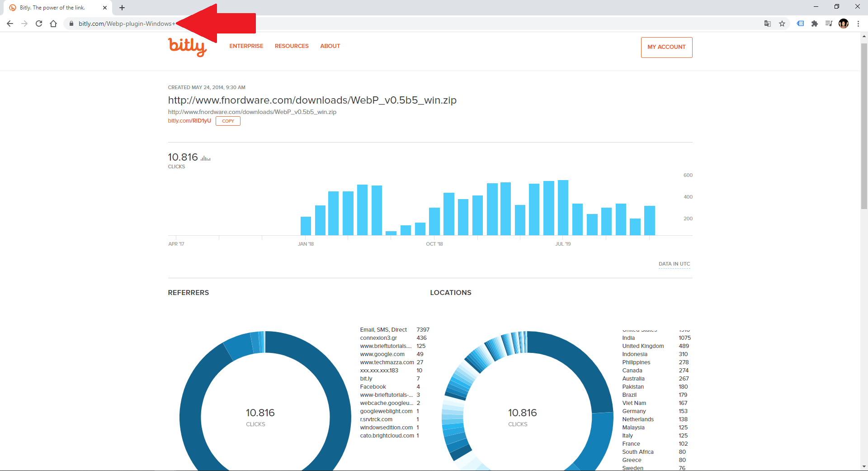Bookmark this page with star

click(x=782, y=24)
